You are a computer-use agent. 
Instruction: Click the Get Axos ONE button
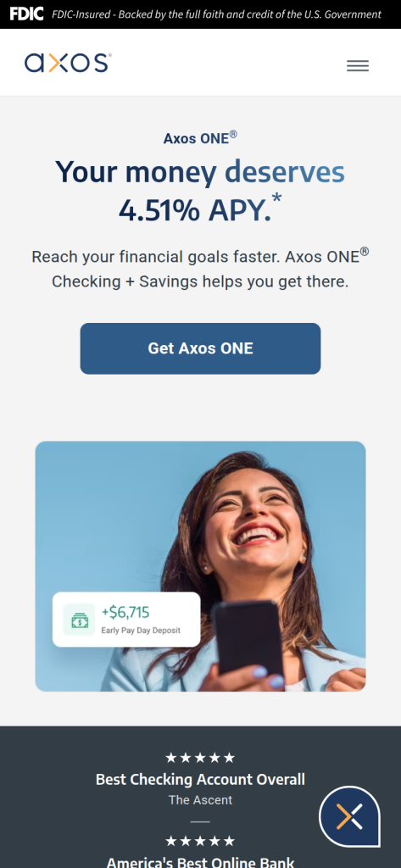[200, 348]
